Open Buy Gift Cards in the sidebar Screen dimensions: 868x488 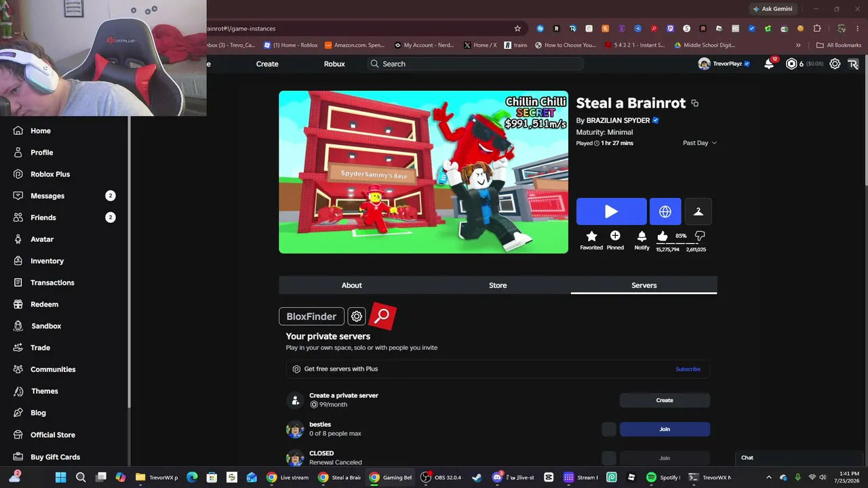point(55,457)
